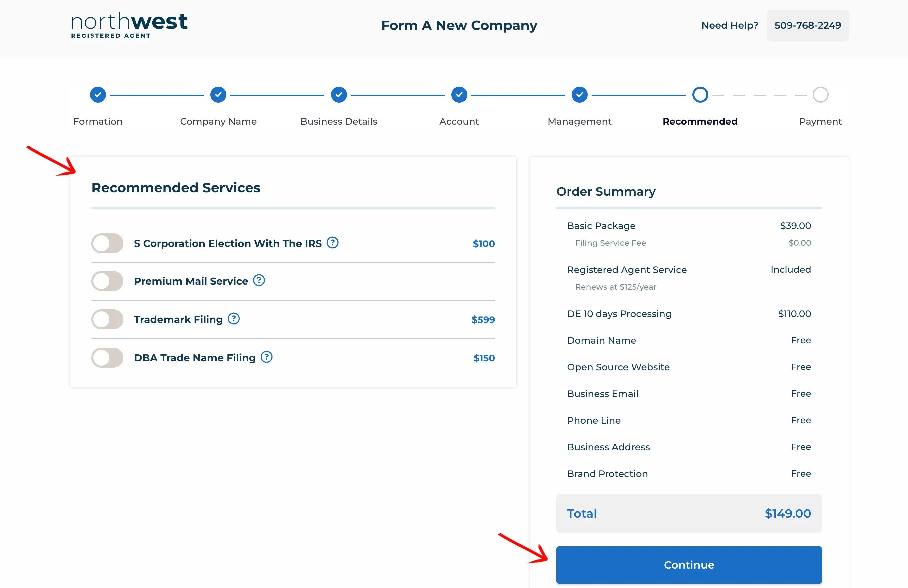
Task: Enable DBA Trade Name Filing switch
Action: 107,358
